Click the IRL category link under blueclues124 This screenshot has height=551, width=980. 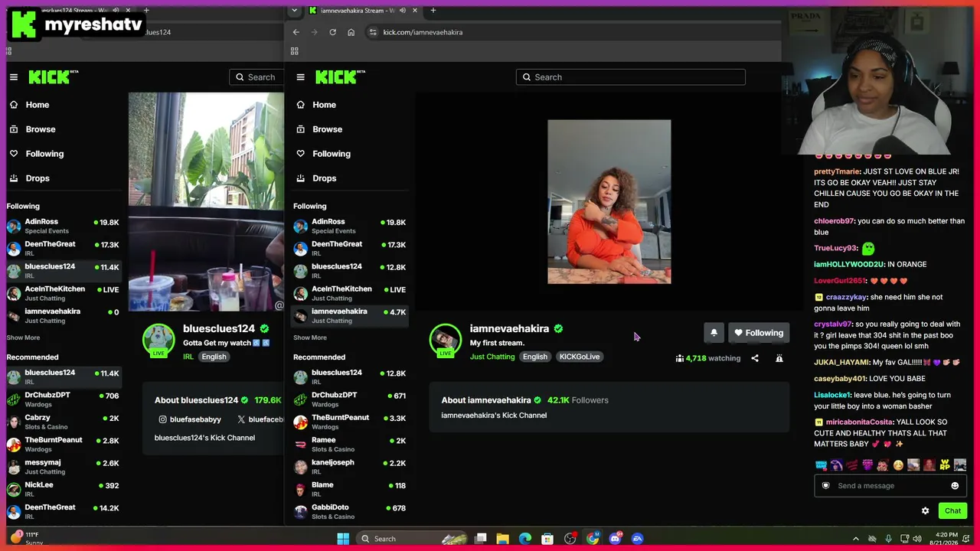point(188,357)
